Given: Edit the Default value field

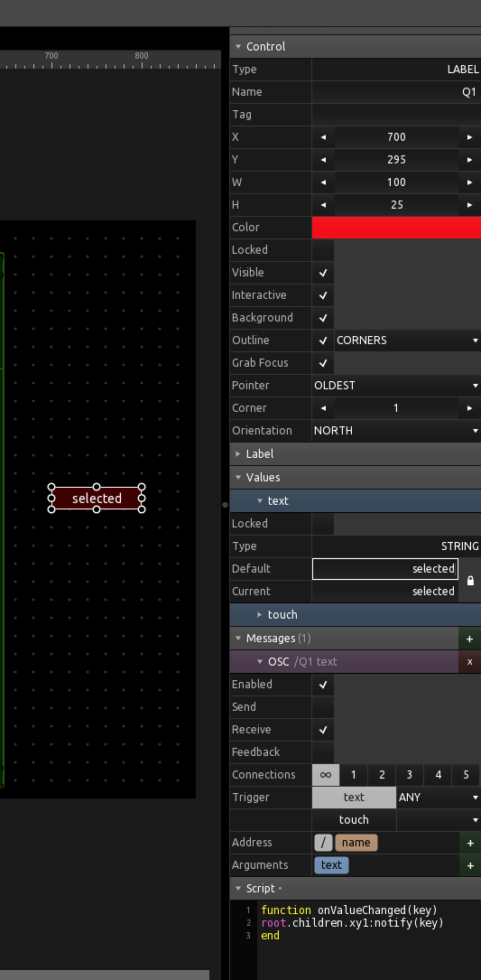Looking at the screenshot, I should [x=385, y=569].
